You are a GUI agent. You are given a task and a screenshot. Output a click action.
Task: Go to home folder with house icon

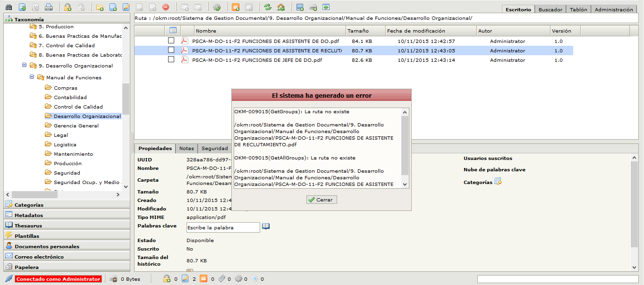[x=280, y=7]
